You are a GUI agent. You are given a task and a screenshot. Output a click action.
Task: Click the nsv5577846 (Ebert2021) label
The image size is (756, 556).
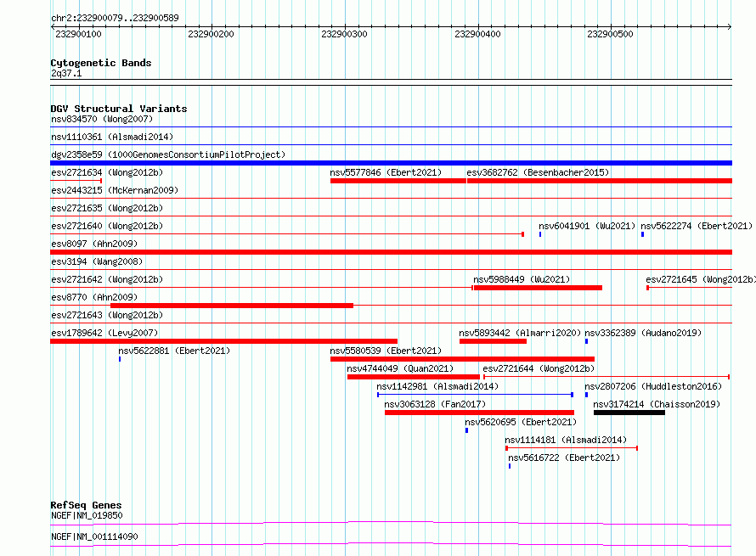click(386, 172)
